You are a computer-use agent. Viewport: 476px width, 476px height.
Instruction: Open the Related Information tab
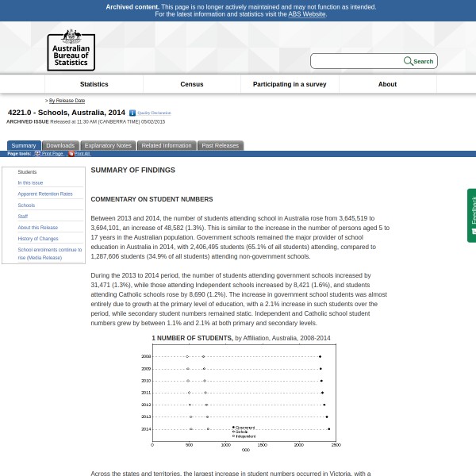[167, 146]
